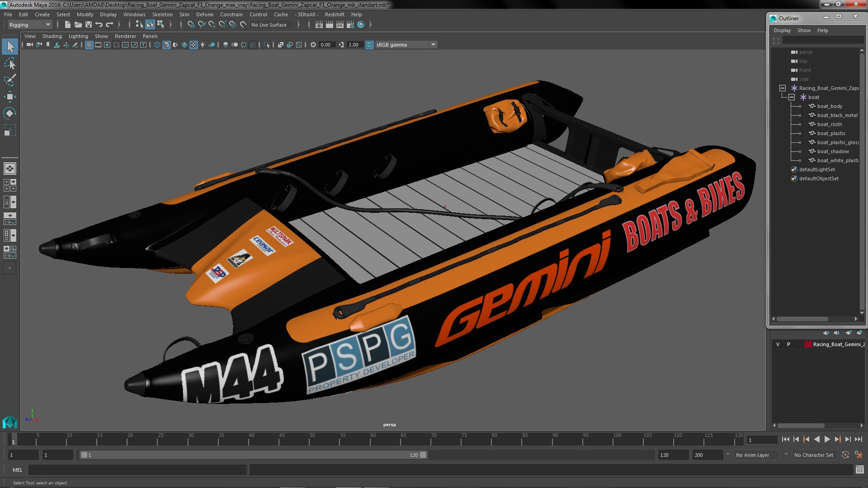The image size is (868, 488).
Task: Select boat_cloth in Outliner
Action: click(830, 124)
